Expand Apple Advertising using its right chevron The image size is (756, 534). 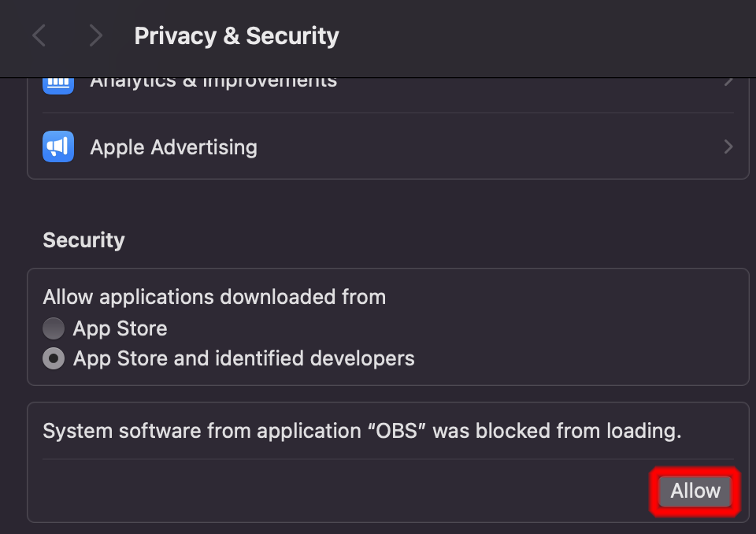point(728,146)
